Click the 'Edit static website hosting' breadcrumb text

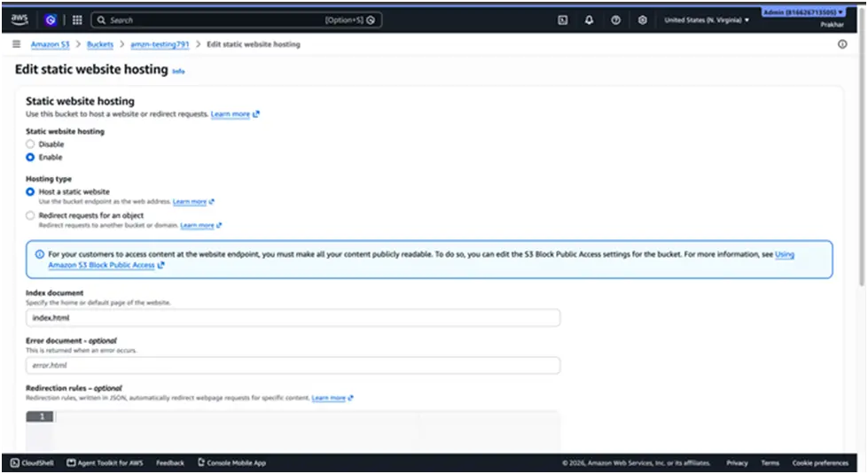tap(254, 44)
